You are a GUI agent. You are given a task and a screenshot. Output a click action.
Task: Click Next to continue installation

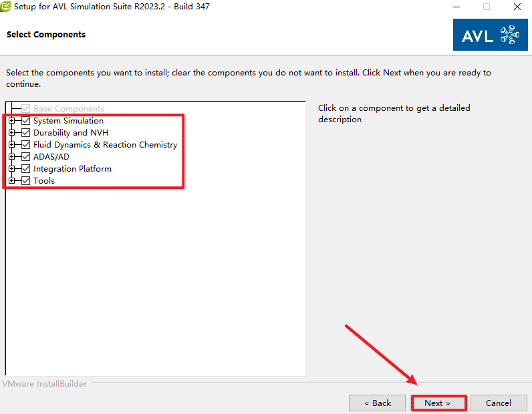(437, 403)
